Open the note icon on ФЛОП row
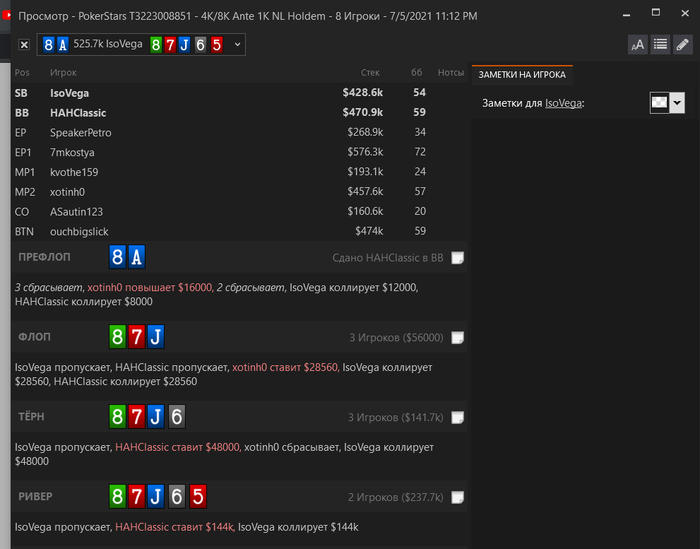Image resolution: width=700 pixels, height=549 pixels. click(457, 337)
